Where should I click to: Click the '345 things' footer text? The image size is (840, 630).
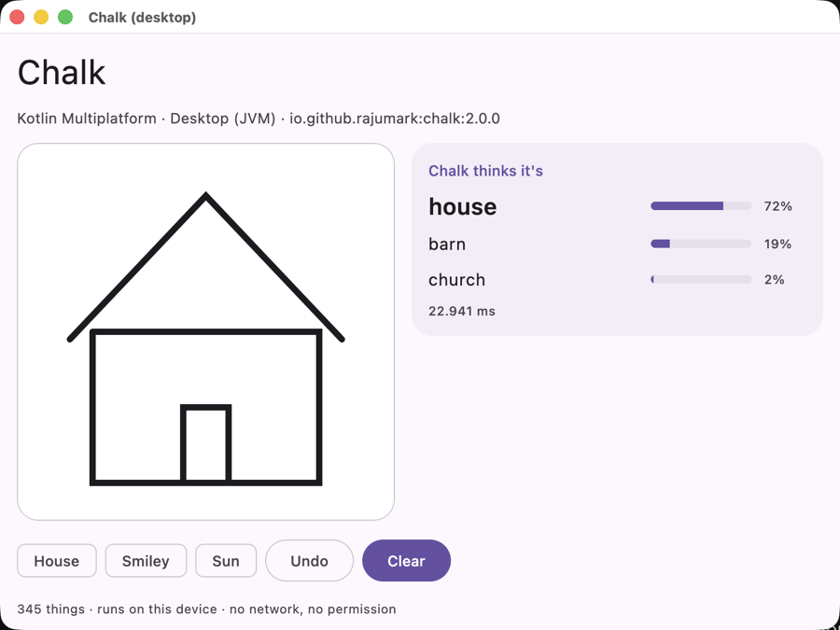click(x=51, y=609)
